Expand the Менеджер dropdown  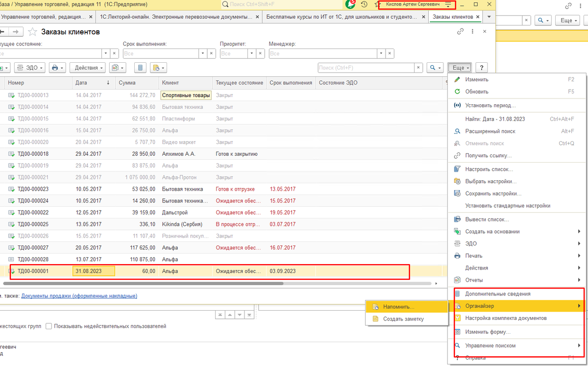(x=381, y=53)
